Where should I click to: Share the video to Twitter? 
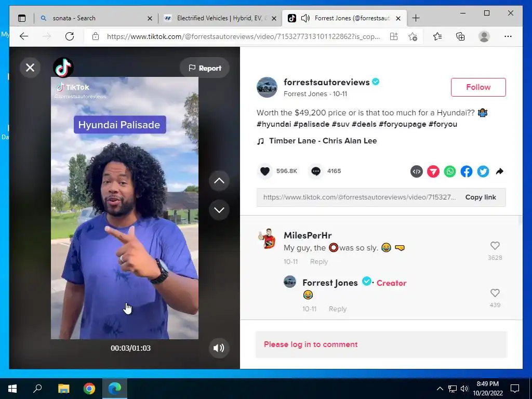483,171
